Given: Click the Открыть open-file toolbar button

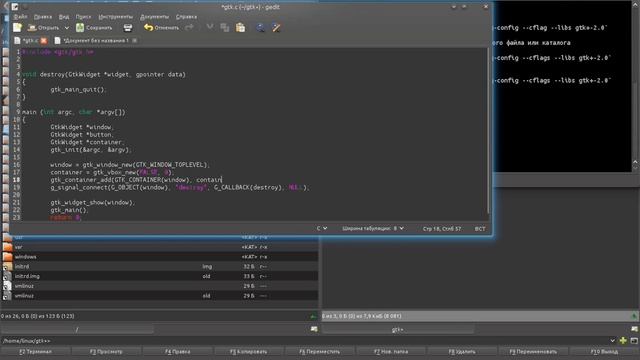Looking at the screenshot, I should [x=43, y=28].
